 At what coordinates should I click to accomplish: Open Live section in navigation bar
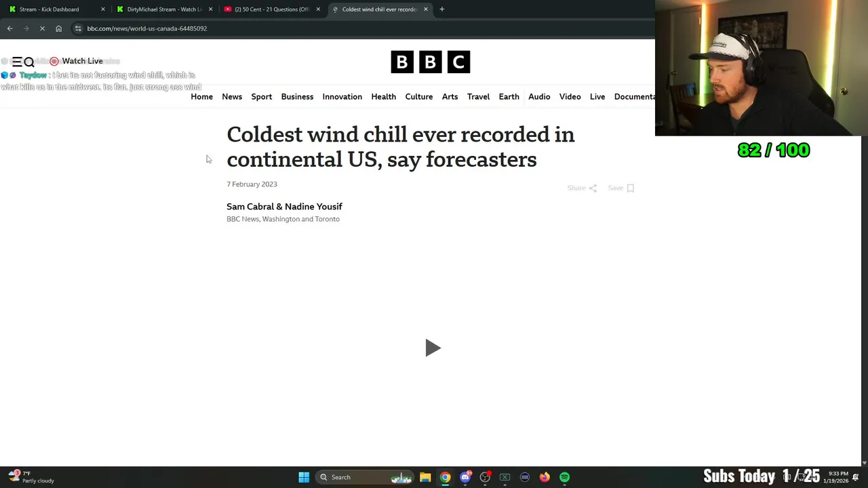597,97
